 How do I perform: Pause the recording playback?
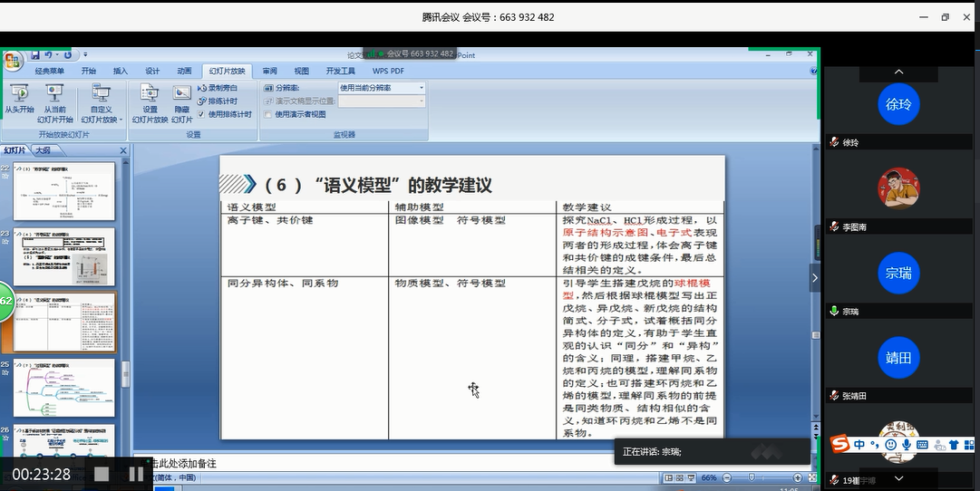point(136,474)
